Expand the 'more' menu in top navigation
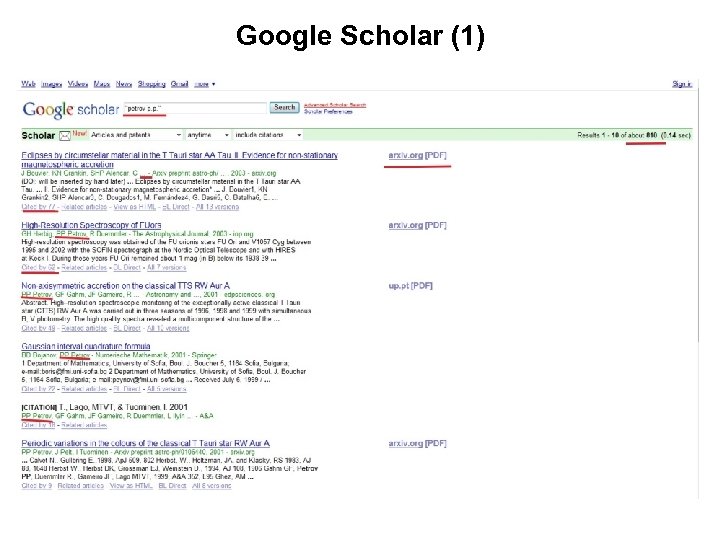Viewport: 720px width, 540px height. [202, 84]
